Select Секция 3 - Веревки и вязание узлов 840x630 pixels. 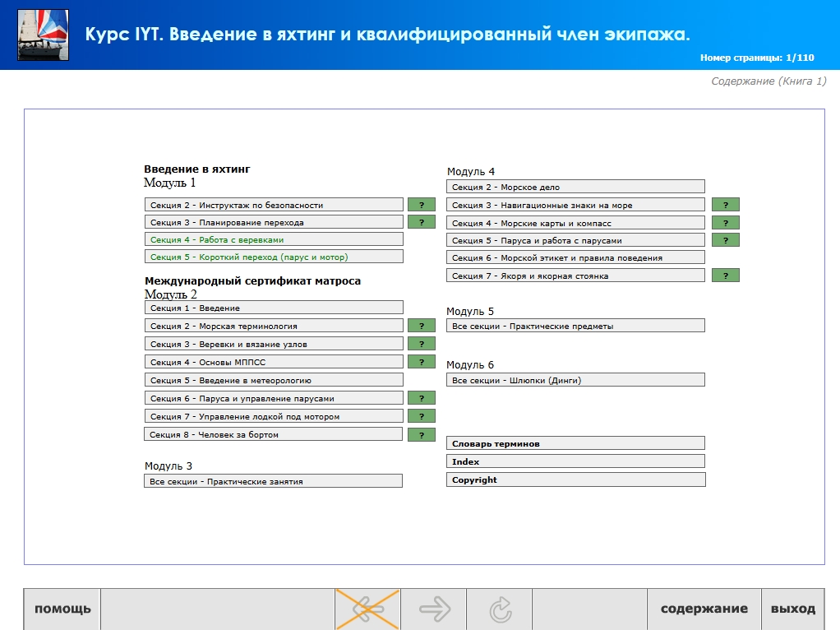[274, 344]
